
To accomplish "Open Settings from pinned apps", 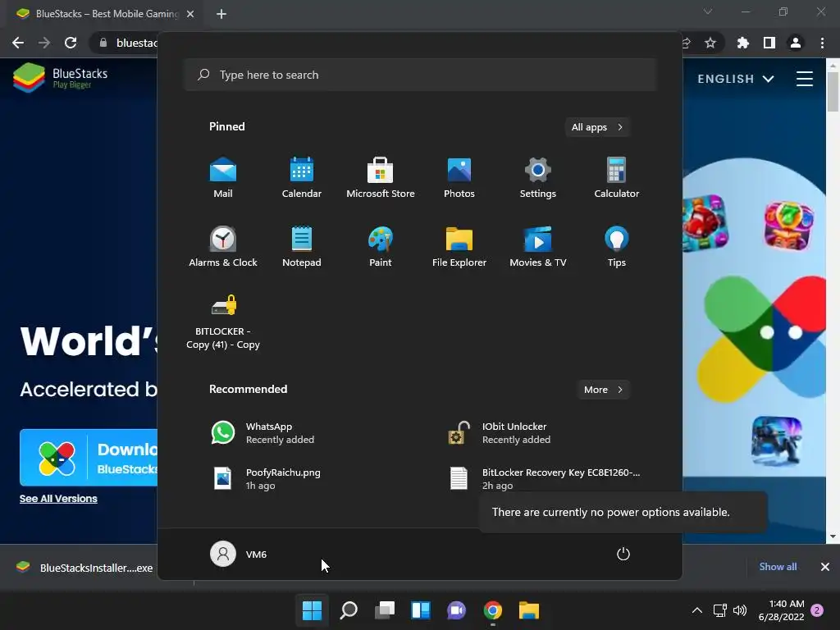I will [x=538, y=177].
